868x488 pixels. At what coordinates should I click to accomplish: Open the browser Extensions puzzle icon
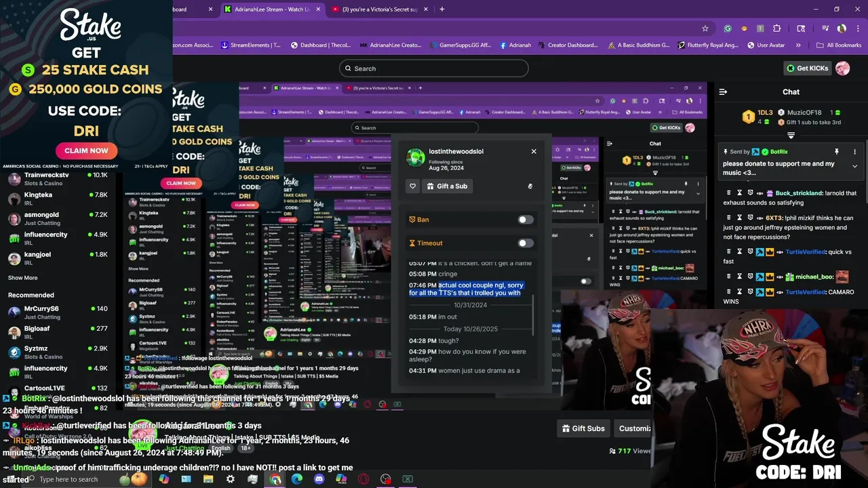pos(777,28)
